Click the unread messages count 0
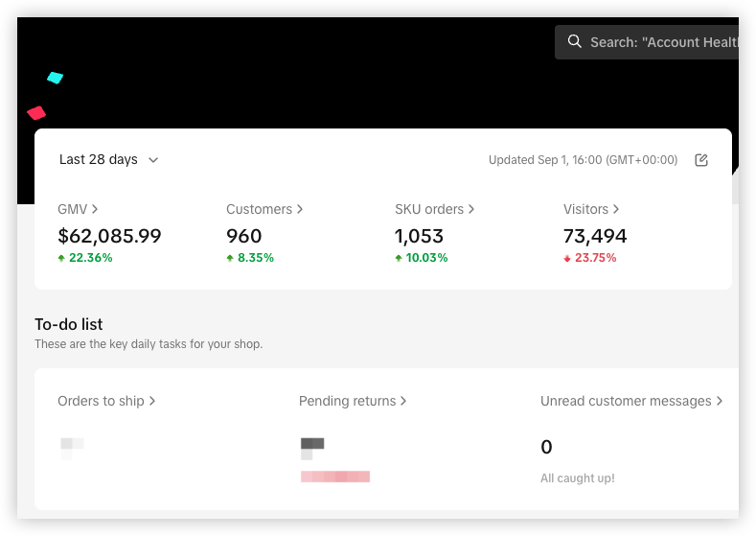The width and height of the screenshot is (756, 536). coord(546,447)
